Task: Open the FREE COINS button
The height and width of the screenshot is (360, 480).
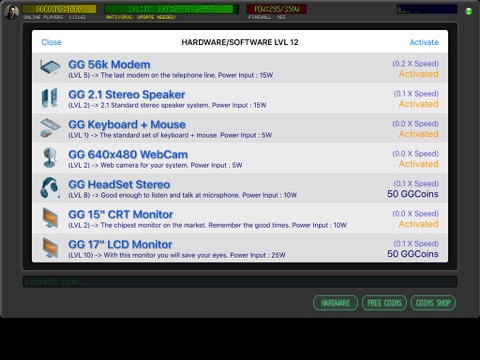Action: [x=384, y=303]
